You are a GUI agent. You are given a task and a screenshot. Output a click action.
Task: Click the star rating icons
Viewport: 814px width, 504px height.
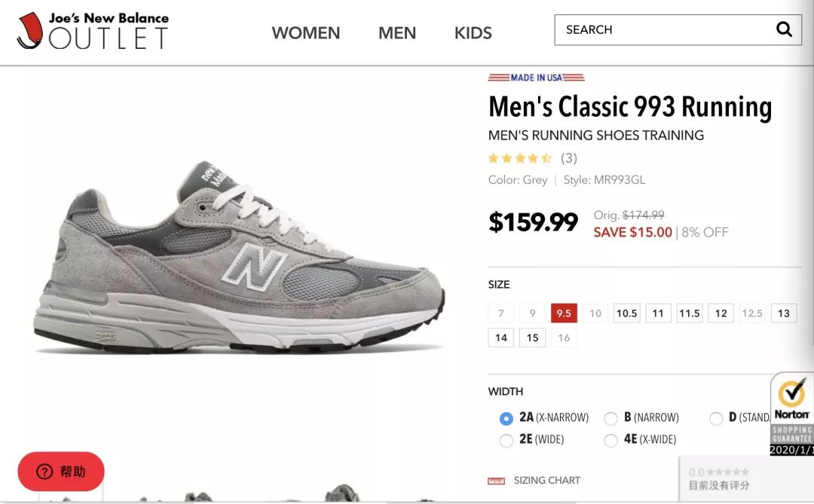(520, 158)
